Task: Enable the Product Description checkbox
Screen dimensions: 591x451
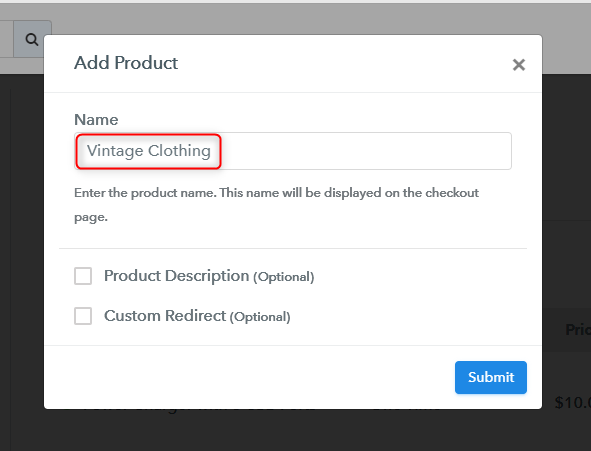Action: [83, 276]
